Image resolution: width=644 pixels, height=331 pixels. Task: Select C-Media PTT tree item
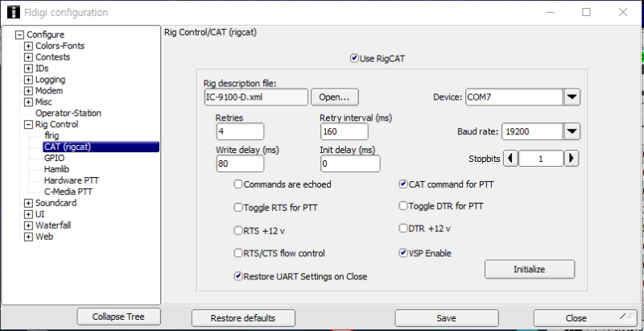coord(68,192)
